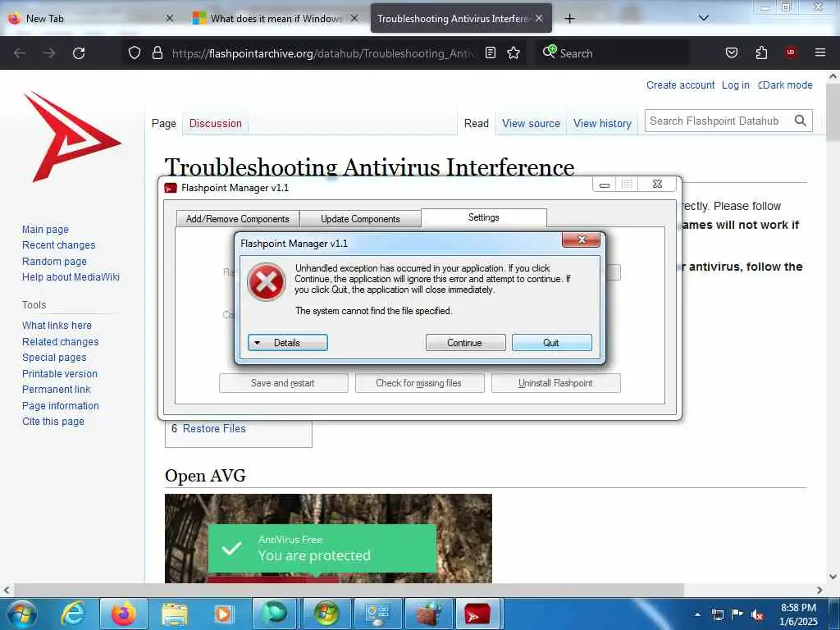
Task: Open Windows Explorer folder taskbar icon
Action: tap(175, 614)
